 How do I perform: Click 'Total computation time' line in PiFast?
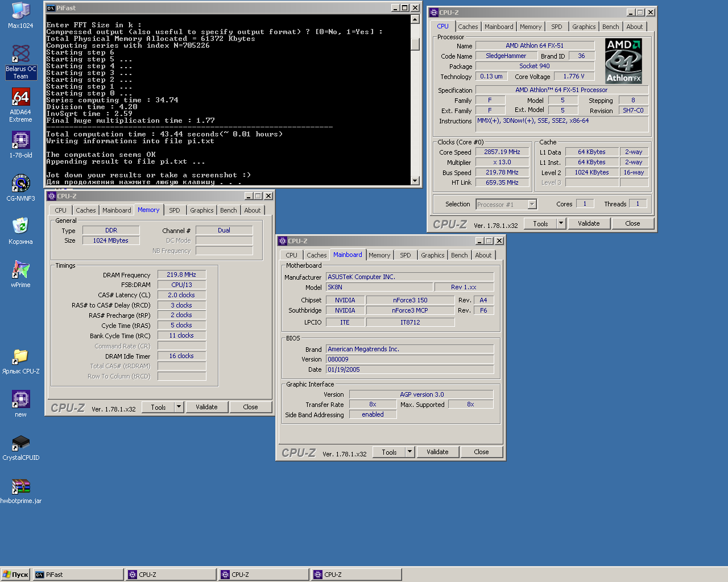164,134
